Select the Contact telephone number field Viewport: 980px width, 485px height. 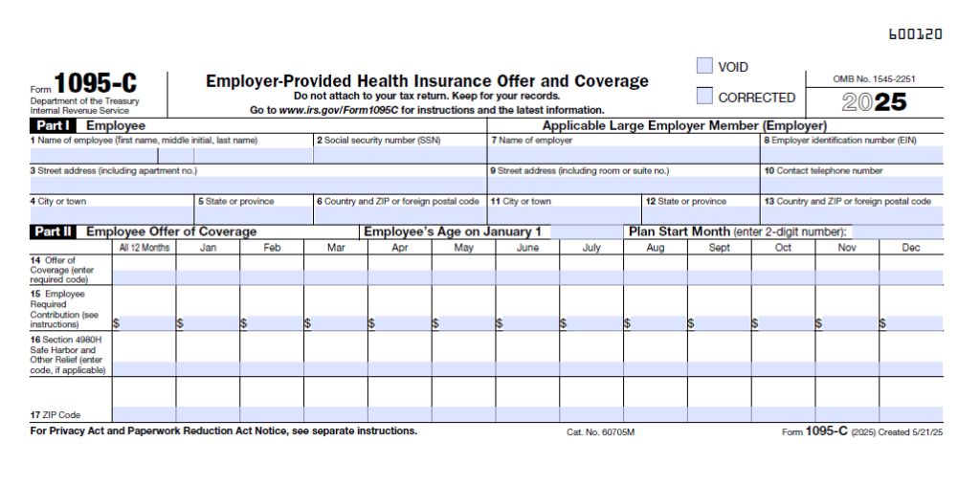852,186
